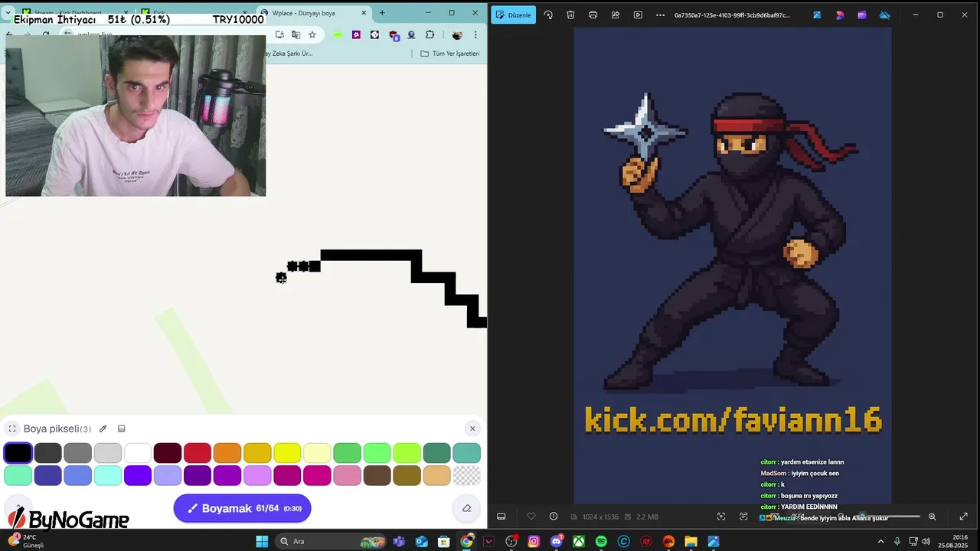Bookmark this page with the star icon
Image resolution: width=980 pixels, height=551 pixels.
click(312, 34)
